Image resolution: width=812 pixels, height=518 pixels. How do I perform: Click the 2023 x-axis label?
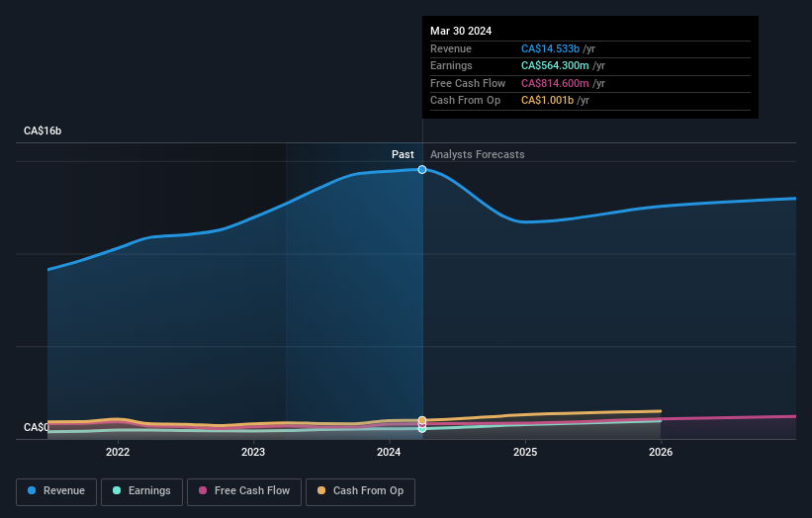point(253,452)
